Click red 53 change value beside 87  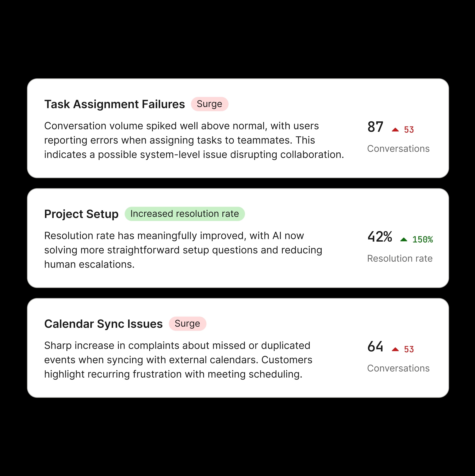click(409, 130)
